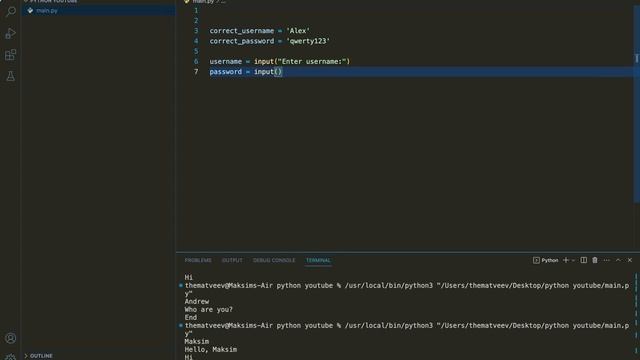
Task: Open the launch profile dropdown arrow
Action: pos(573,260)
